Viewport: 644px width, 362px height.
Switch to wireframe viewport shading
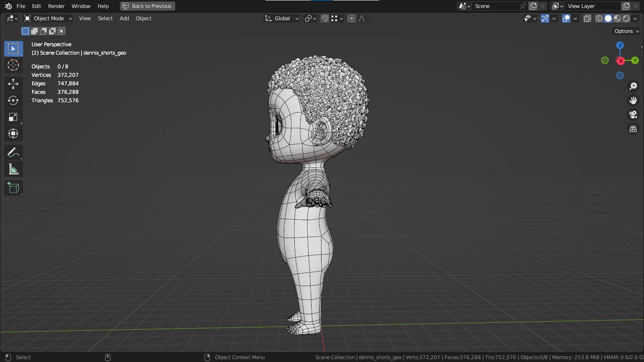click(x=599, y=18)
